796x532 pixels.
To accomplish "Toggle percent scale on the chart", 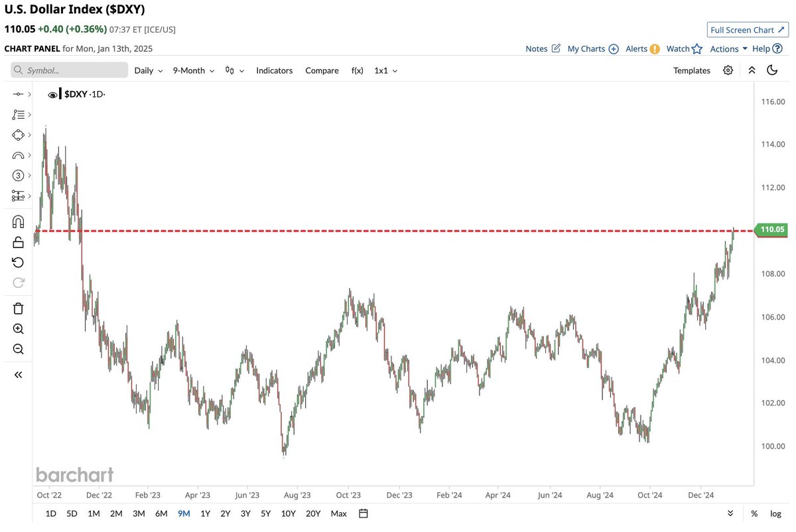I will (754, 513).
